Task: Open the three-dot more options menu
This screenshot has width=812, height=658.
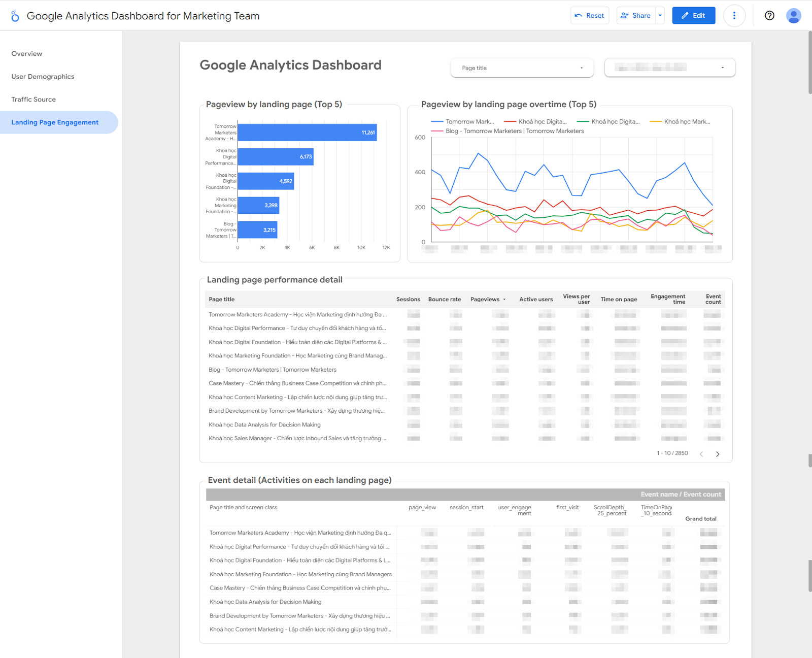Action: click(x=734, y=16)
